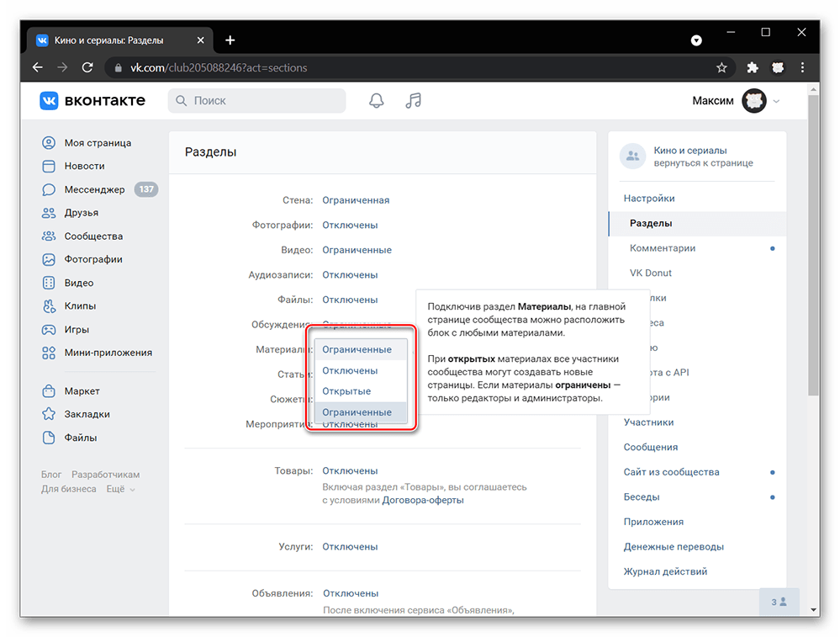Open the online friends counter button
Screen dimensions: 840x637
[779, 602]
